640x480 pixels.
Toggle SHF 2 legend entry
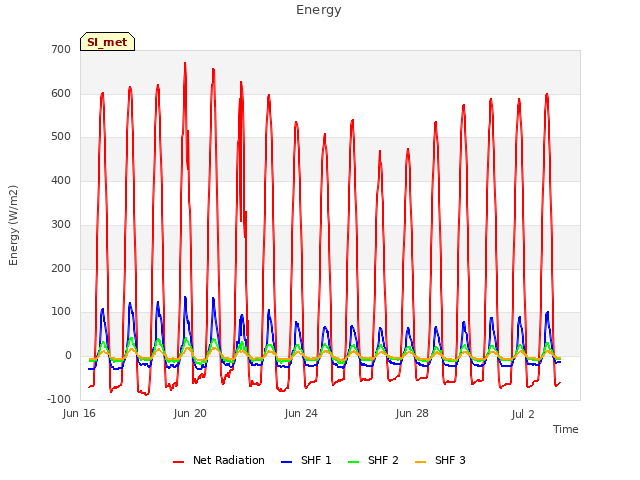(373, 460)
